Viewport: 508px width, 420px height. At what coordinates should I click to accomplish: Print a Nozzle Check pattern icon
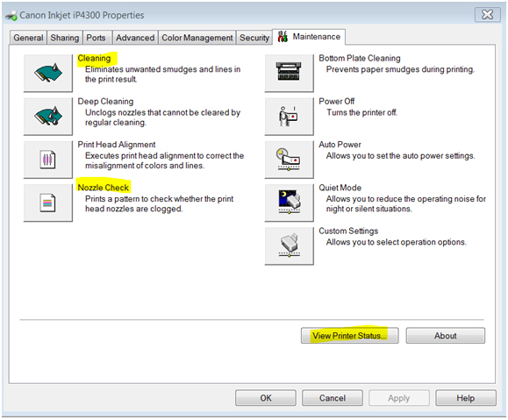coord(48,203)
